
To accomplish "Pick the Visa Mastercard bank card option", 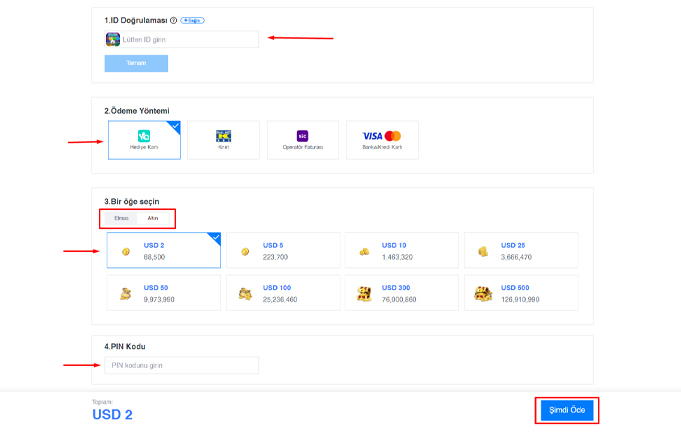I will click(382, 140).
